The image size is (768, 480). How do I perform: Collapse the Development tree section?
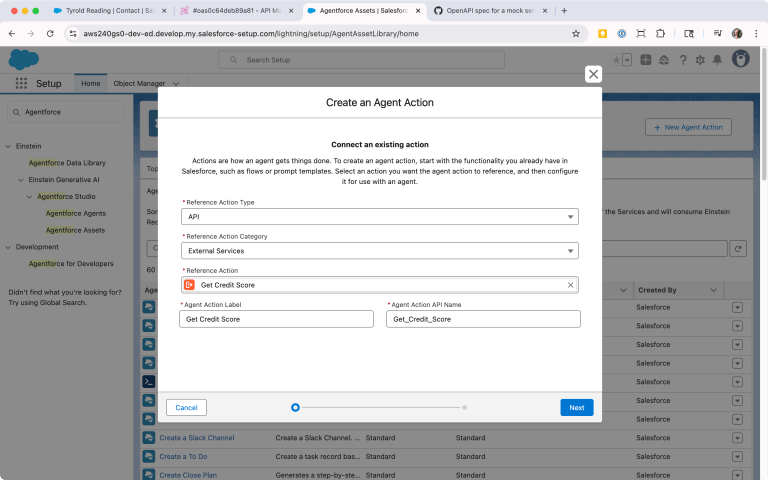8,247
